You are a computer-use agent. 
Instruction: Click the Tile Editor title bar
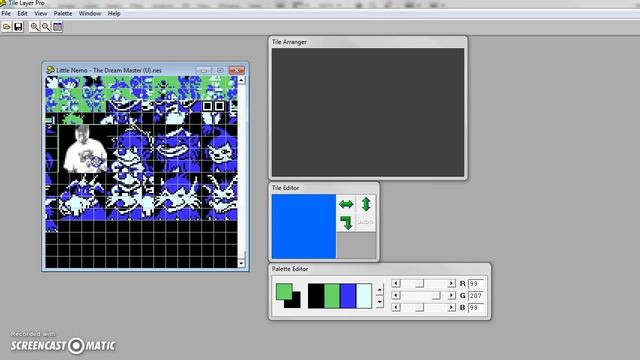[x=324, y=188]
